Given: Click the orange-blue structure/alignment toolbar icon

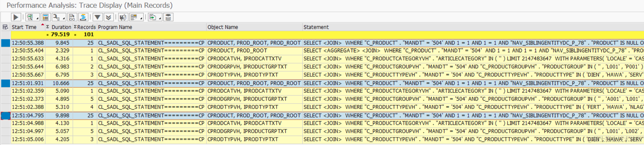Looking at the screenshot, I should [83, 17].
